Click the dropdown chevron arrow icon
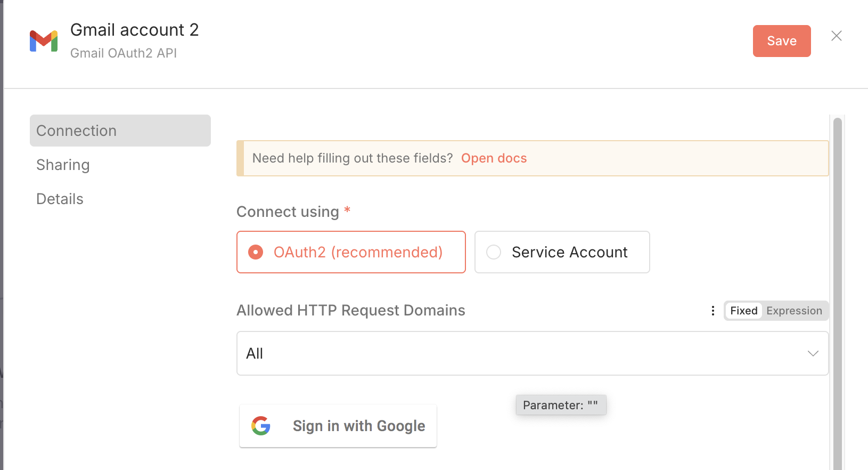 pyautogui.click(x=813, y=353)
